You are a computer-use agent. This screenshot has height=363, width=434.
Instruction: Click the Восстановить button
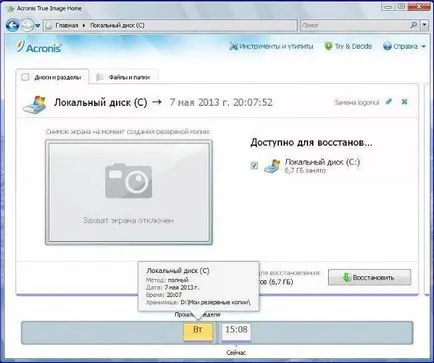tap(369, 277)
